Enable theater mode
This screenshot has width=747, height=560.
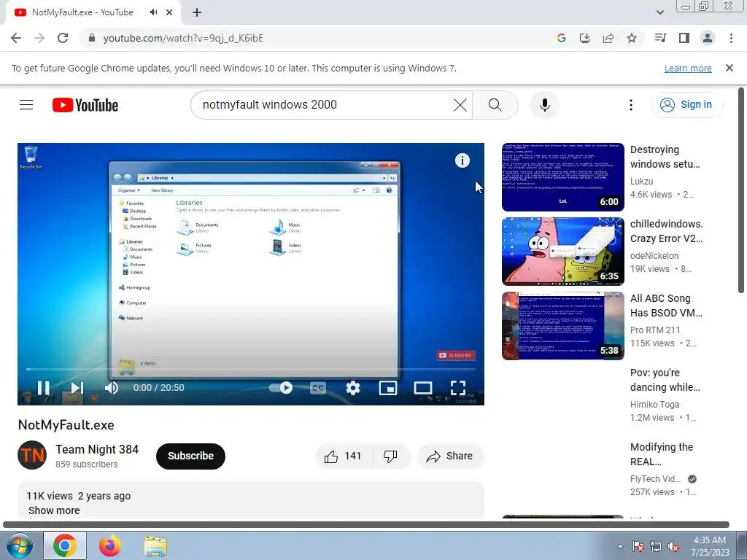pyautogui.click(x=423, y=388)
